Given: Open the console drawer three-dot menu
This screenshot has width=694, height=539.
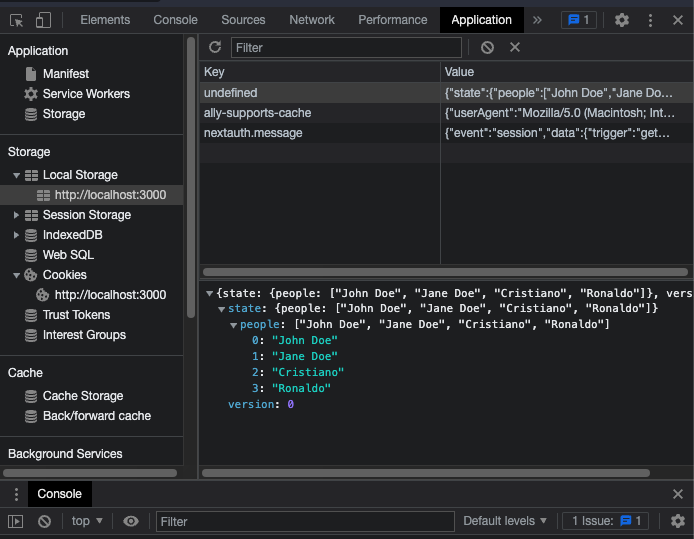Looking at the screenshot, I should tap(16, 494).
